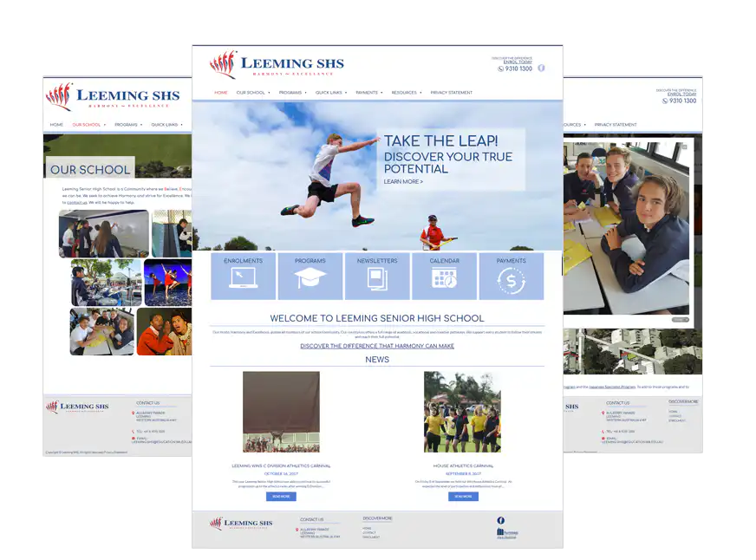
Task: Open the House Athletics Carnival news photo
Action: pyautogui.click(x=462, y=412)
